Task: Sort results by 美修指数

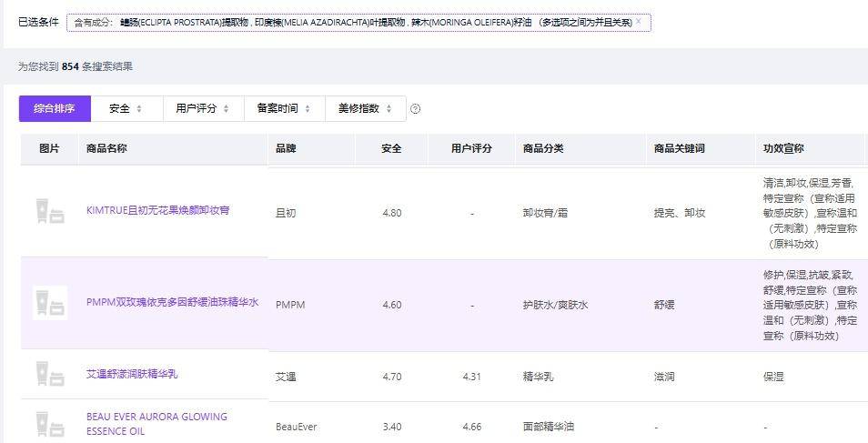Action: 358,108
